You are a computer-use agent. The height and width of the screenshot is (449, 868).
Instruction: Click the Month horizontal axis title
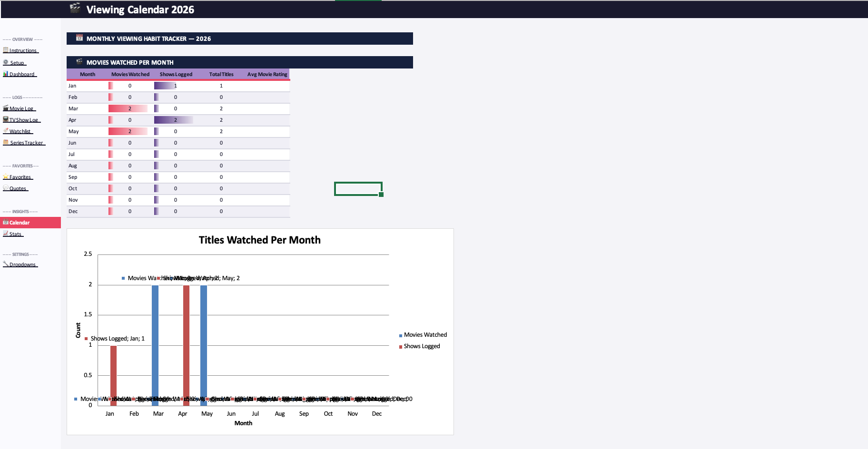point(243,423)
